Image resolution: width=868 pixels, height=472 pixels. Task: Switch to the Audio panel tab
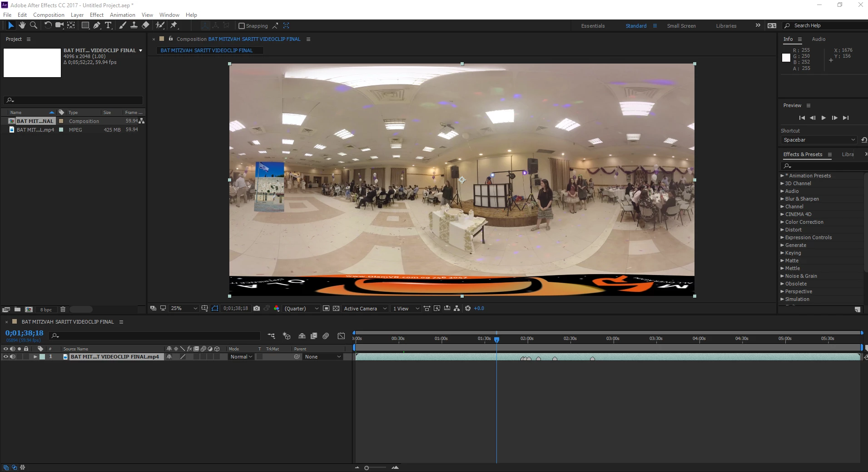click(818, 39)
